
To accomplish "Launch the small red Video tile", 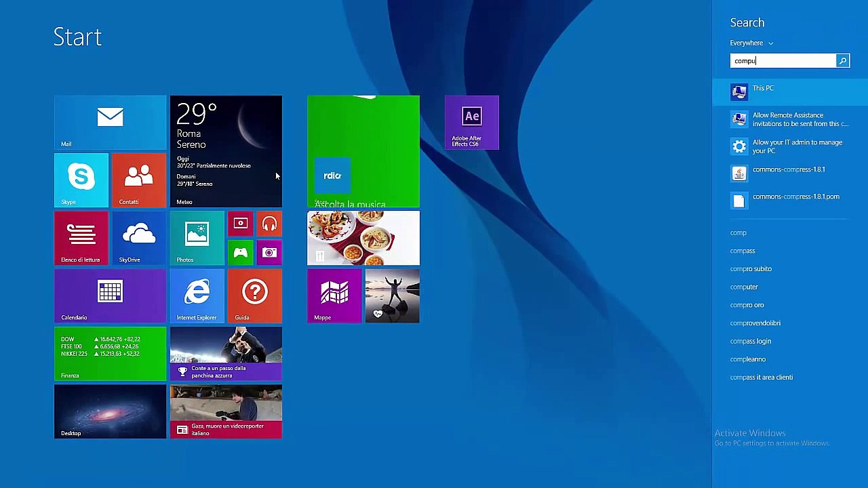I will (x=240, y=224).
